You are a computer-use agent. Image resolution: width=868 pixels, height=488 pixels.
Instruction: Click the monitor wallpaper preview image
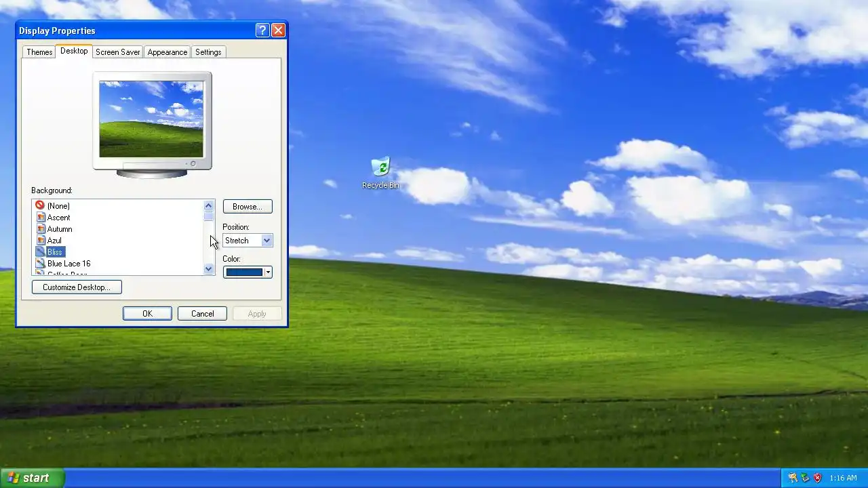pyautogui.click(x=151, y=119)
